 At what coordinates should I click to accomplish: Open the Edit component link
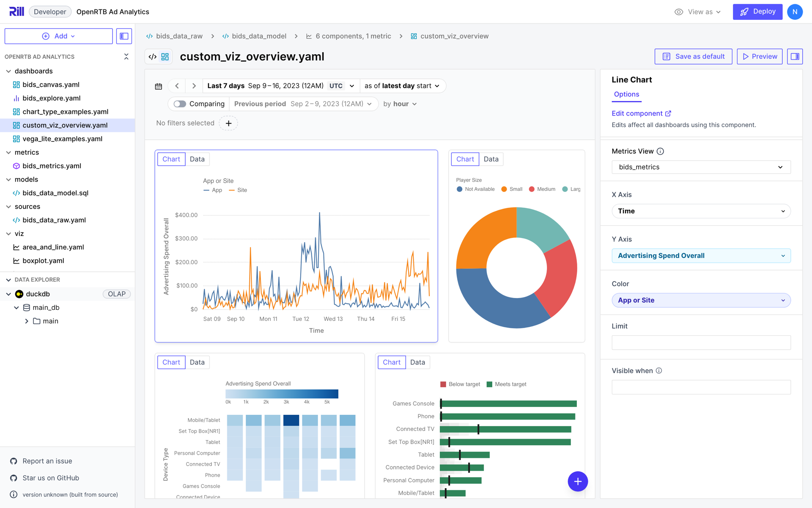click(641, 113)
